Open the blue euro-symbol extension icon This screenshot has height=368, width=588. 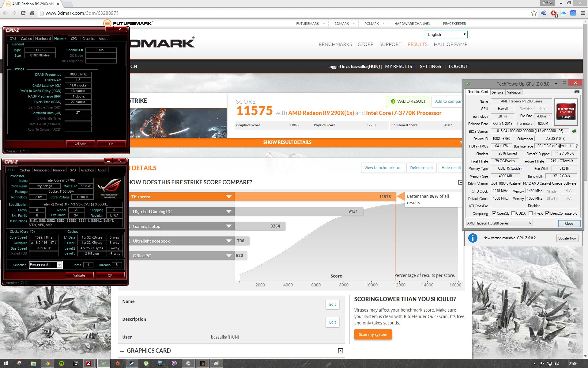pos(544,13)
